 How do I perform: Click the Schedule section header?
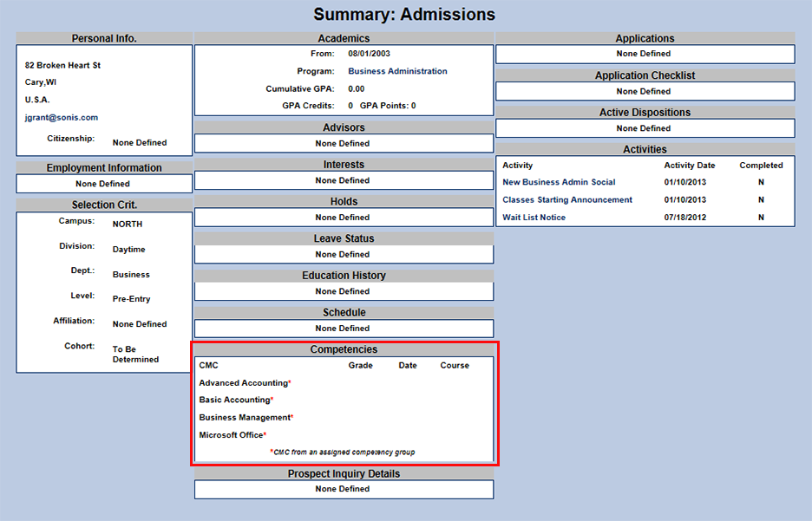344,312
